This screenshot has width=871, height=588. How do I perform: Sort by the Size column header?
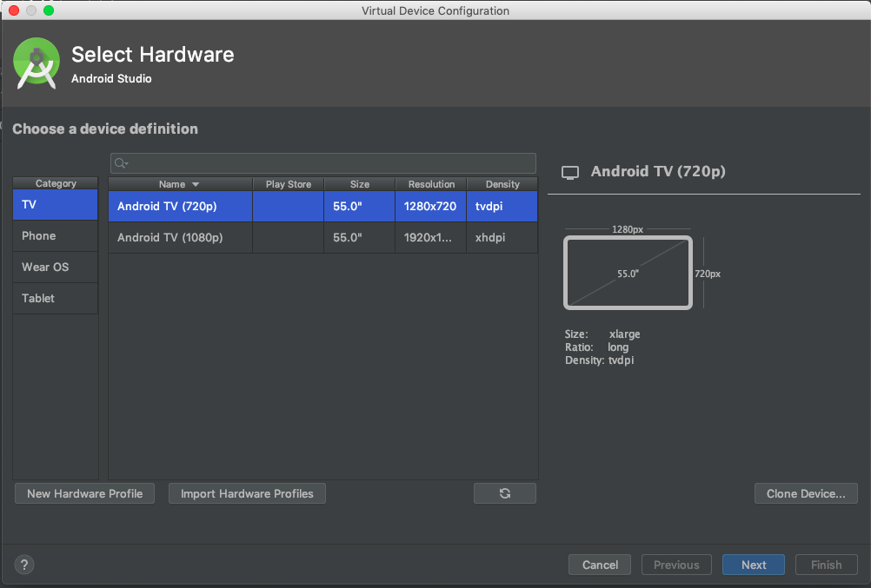click(x=359, y=184)
